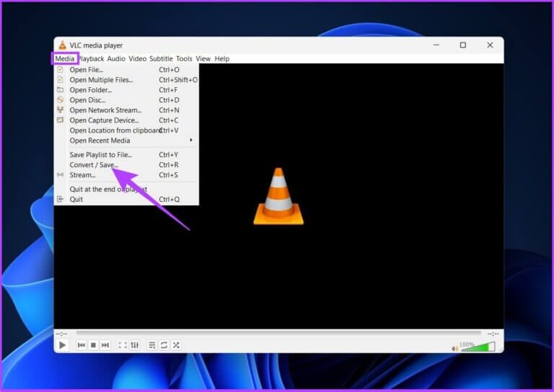The image size is (554, 392).
Task: Click the Open Multiple Files icon
Action: pos(61,80)
